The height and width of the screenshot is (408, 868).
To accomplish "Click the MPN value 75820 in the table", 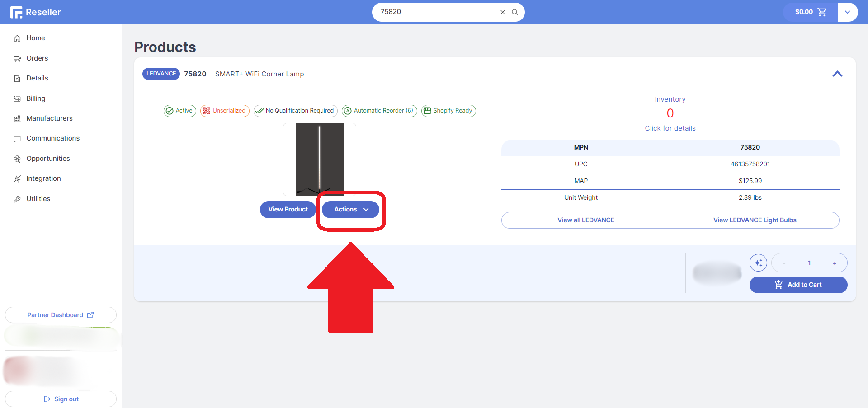I will click(x=750, y=148).
